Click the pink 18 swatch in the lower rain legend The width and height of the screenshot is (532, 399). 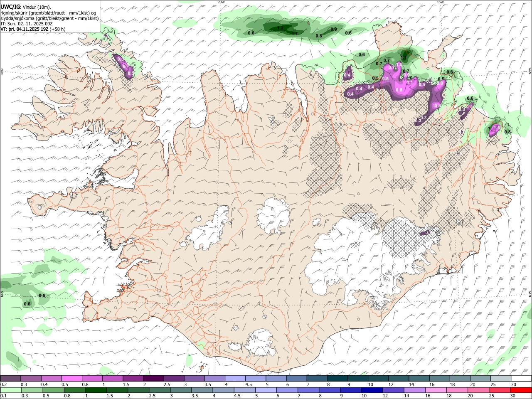457,390
